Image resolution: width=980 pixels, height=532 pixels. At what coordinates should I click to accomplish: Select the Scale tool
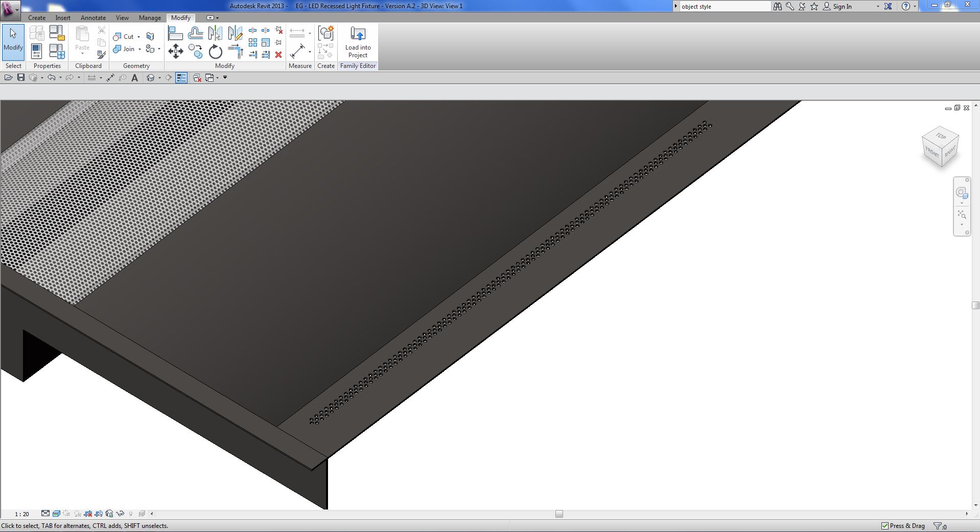(266, 42)
